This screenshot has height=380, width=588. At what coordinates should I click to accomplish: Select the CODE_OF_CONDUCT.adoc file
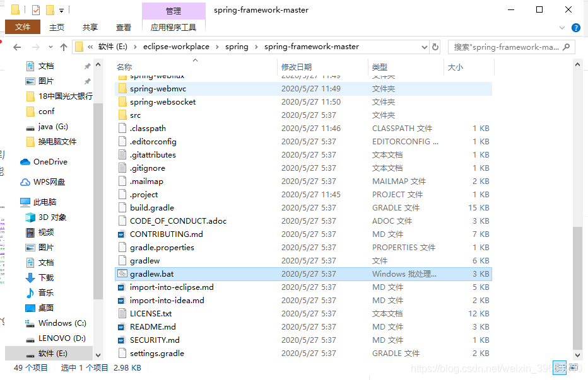click(303, 221)
